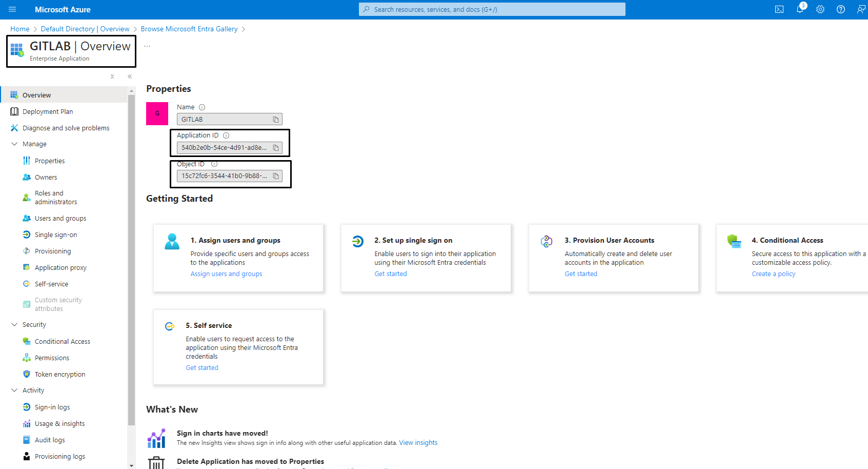Click the pink GITLAB logo swatch

click(x=157, y=113)
